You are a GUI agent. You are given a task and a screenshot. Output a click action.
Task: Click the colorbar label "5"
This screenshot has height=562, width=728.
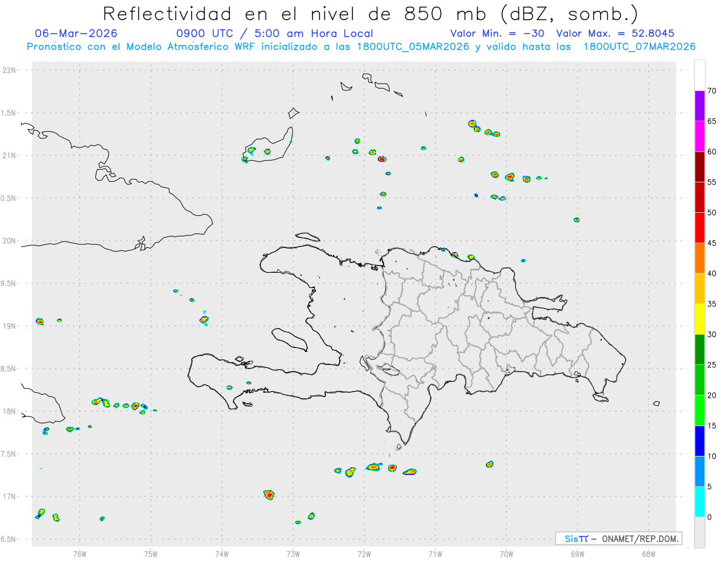coord(710,486)
